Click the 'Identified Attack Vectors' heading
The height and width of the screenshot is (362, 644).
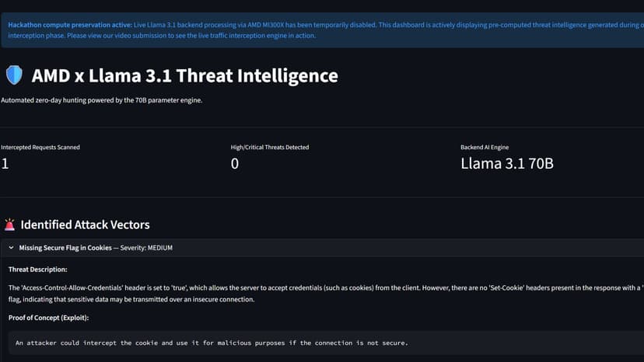tap(85, 225)
